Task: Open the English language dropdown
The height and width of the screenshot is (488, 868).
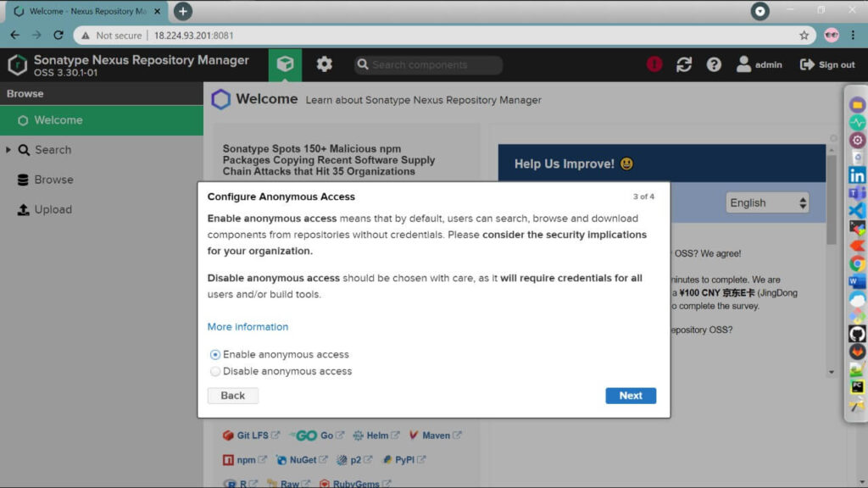Action: pos(766,203)
